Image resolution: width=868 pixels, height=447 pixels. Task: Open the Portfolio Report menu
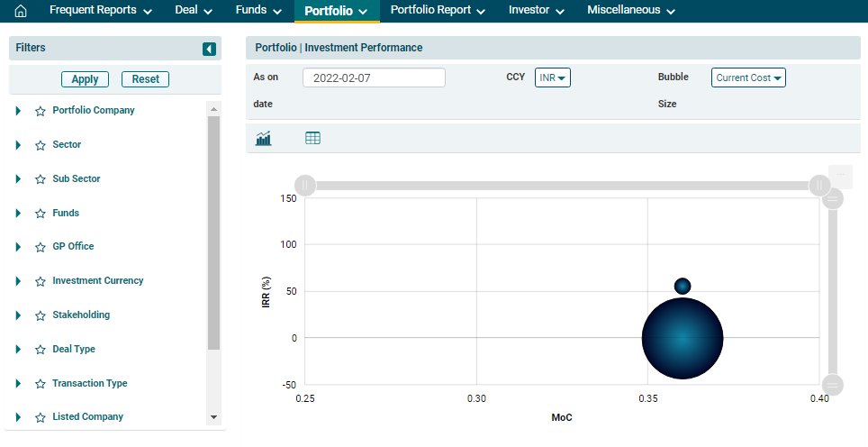coord(438,11)
